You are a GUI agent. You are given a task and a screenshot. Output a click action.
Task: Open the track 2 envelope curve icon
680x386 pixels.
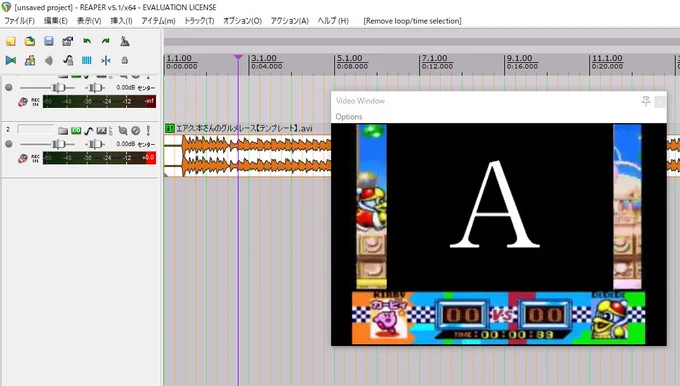coord(88,131)
